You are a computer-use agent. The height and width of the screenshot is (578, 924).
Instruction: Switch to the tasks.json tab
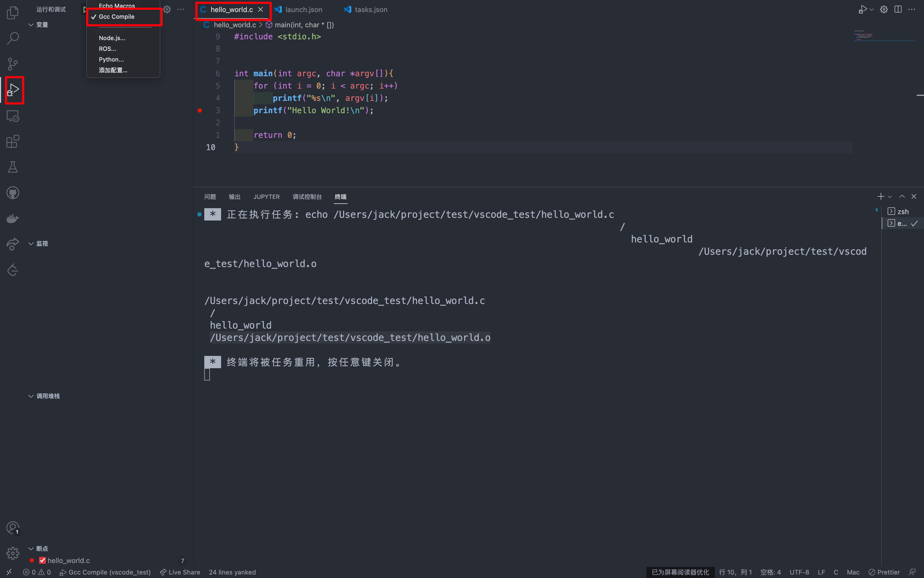tap(371, 10)
